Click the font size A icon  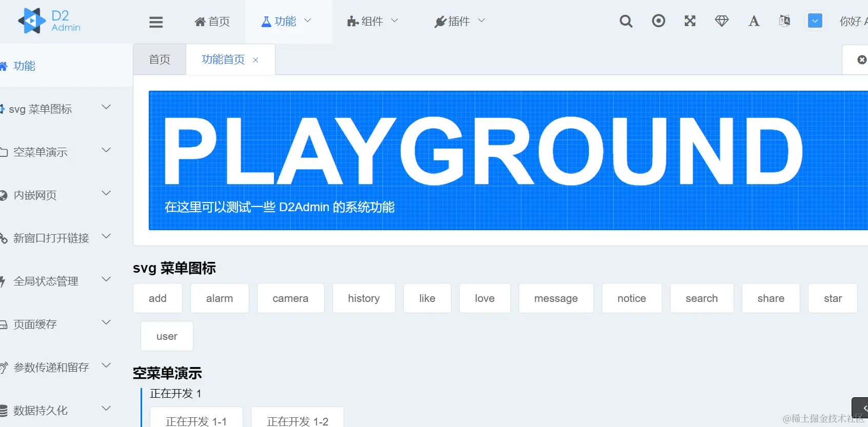pyautogui.click(x=754, y=21)
